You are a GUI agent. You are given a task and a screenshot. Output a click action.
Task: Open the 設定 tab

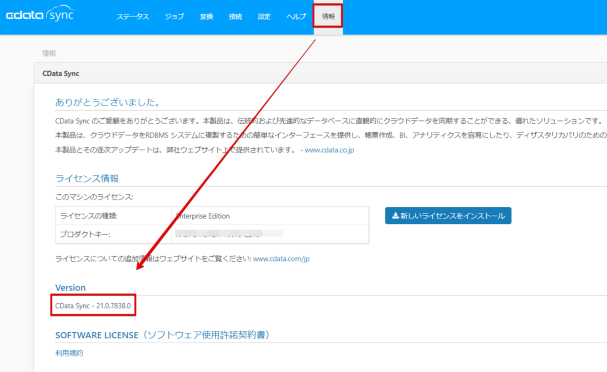264,17
